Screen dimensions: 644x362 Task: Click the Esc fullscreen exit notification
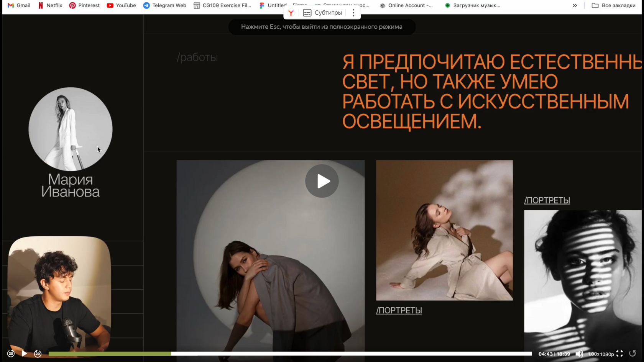click(x=322, y=27)
